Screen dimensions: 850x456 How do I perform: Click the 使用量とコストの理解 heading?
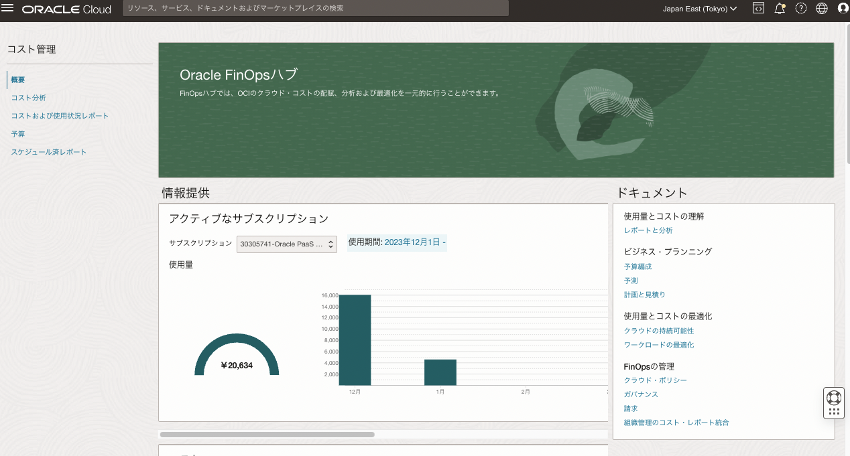pyautogui.click(x=664, y=216)
